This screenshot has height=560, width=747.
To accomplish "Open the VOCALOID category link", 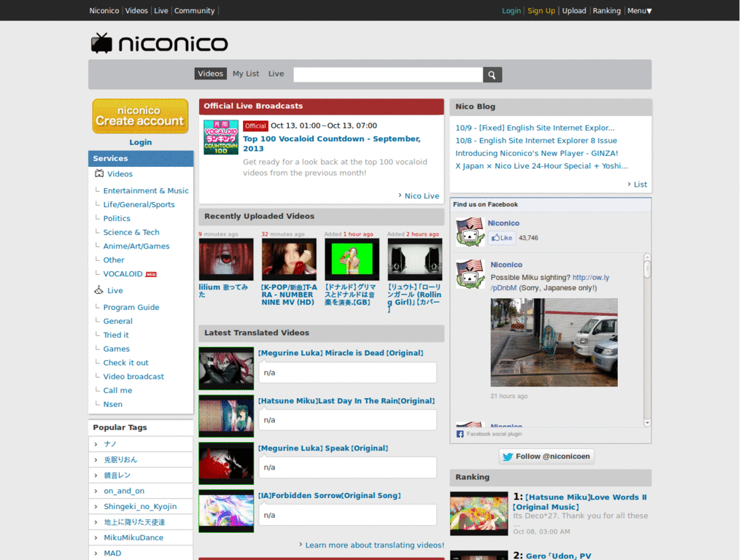I will pyautogui.click(x=123, y=274).
